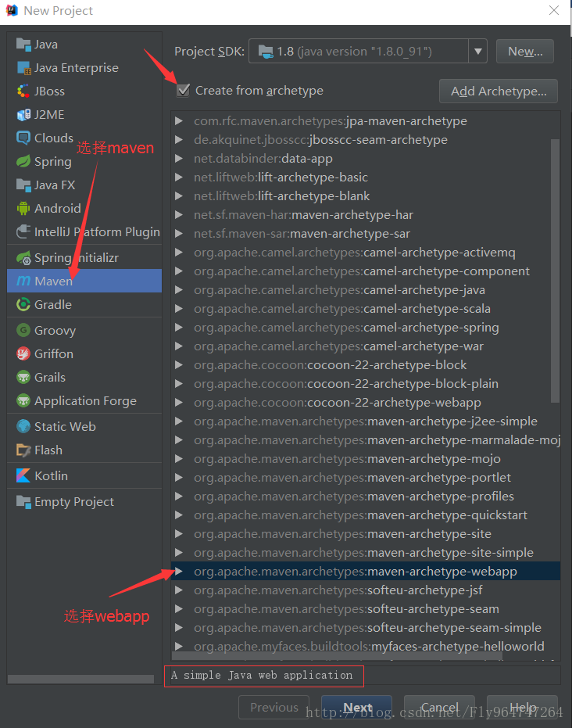Click the Spring Initializr icon
Screen dimensions: 572x728
point(23,258)
